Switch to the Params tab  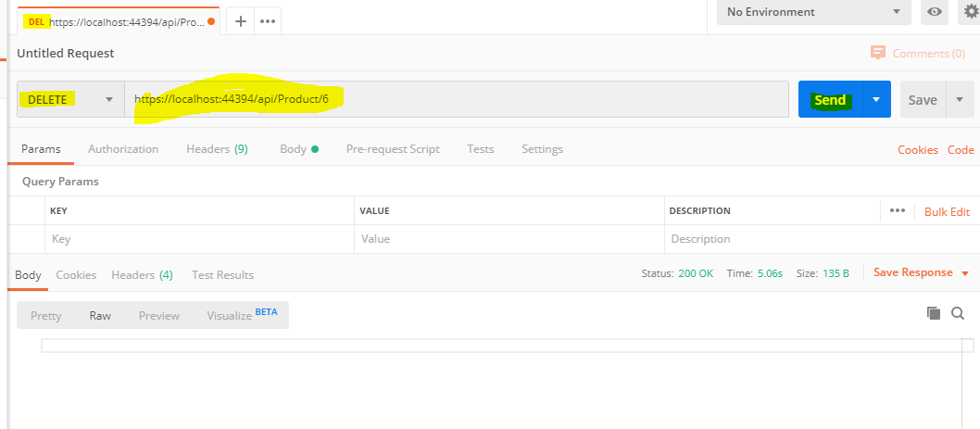(x=41, y=149)
